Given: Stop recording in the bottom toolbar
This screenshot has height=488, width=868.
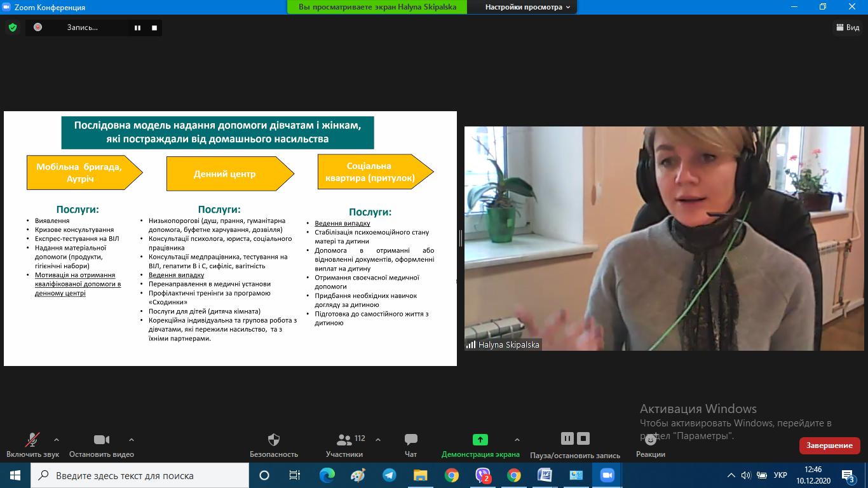Looking at the screenshot, I should pos(583,438).
